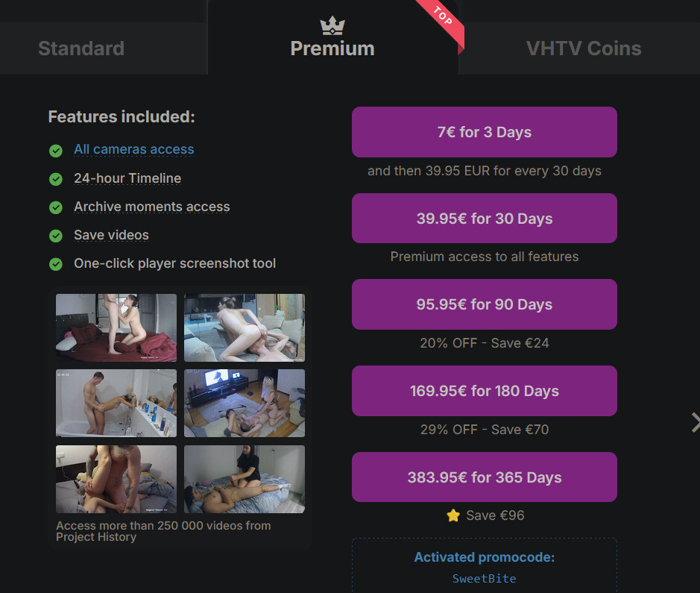Viewport: 700px width, 593px height.
Task: Pick the 95.95€ for 90 Days plan
Action: pyautogui.click(x=485, y=304)
